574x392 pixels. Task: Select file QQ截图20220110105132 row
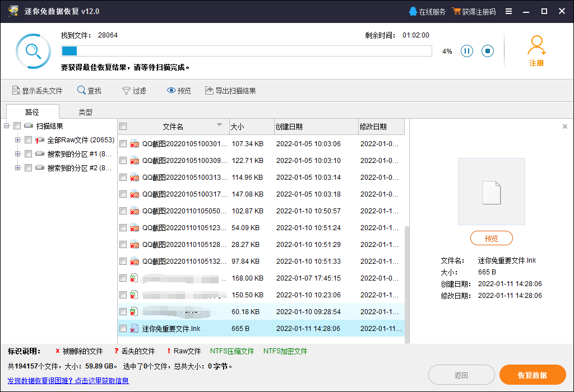261,261
